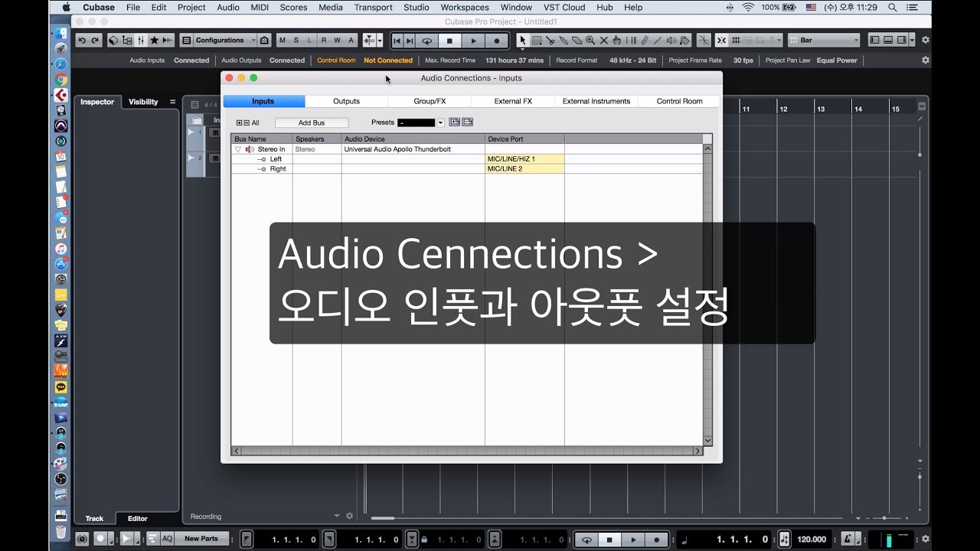Viewport: 980px width, 551px height.
Task: Click Play button in bottom transport bar
Action: (x=633, y=539)
